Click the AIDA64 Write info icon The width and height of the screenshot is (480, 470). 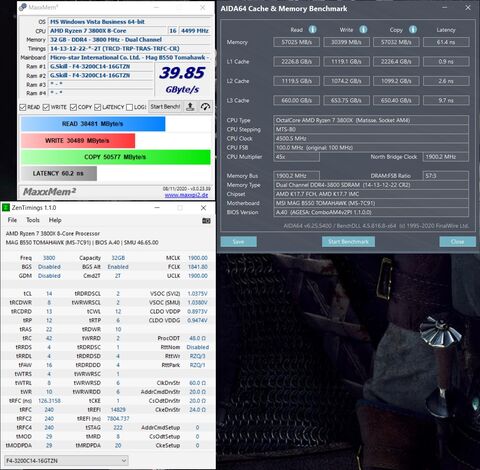[363, 29]
